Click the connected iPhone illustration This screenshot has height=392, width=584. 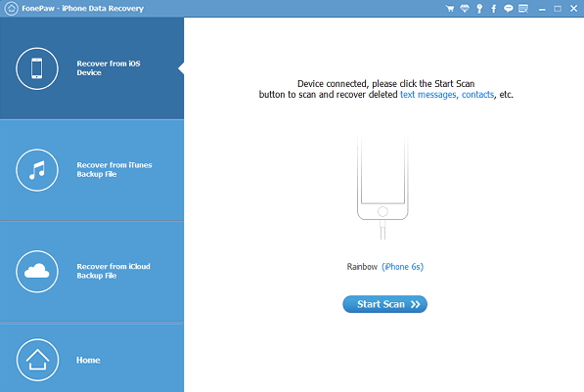point(382,186)
